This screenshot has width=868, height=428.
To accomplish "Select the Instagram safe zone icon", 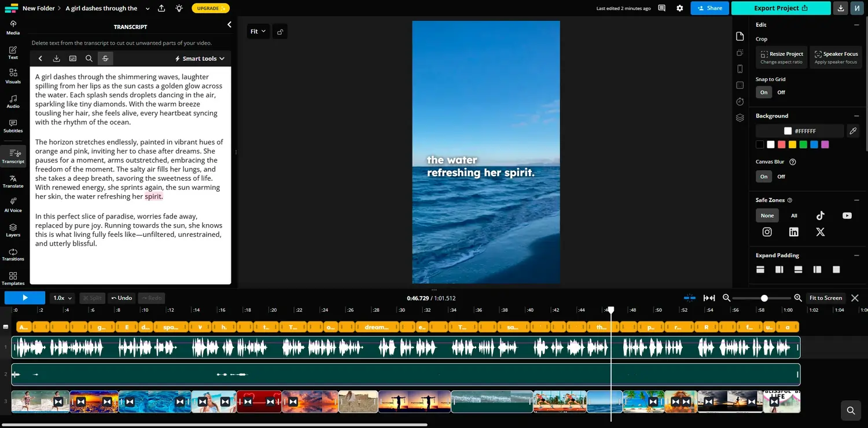I will [x=767, y=232].
